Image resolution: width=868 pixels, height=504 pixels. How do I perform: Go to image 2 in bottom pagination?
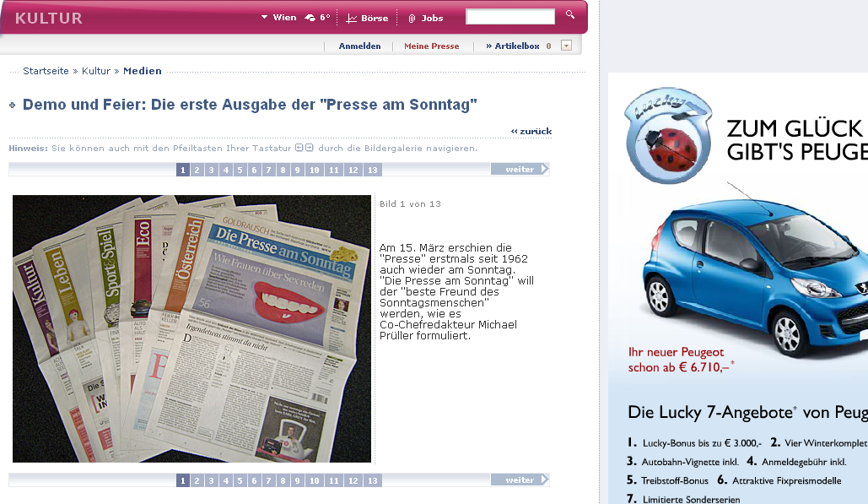(197, 480)
